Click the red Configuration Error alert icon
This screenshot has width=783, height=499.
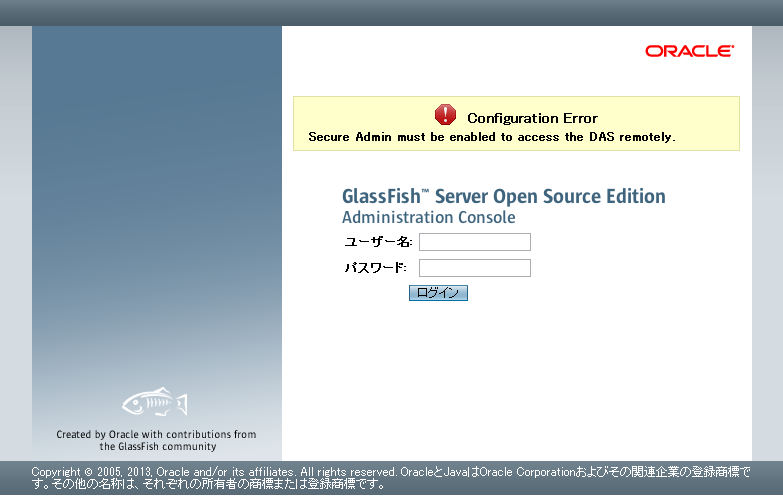[445, 114]
